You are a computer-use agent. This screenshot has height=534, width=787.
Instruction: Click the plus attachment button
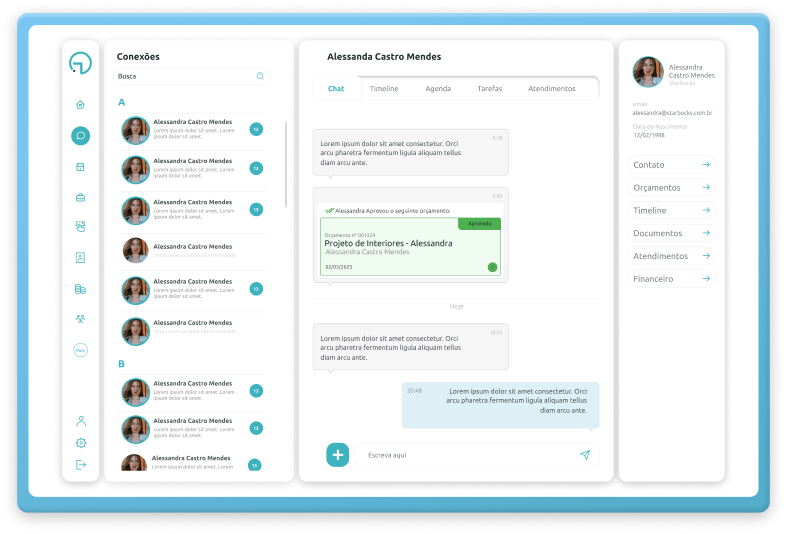point(337,455)
